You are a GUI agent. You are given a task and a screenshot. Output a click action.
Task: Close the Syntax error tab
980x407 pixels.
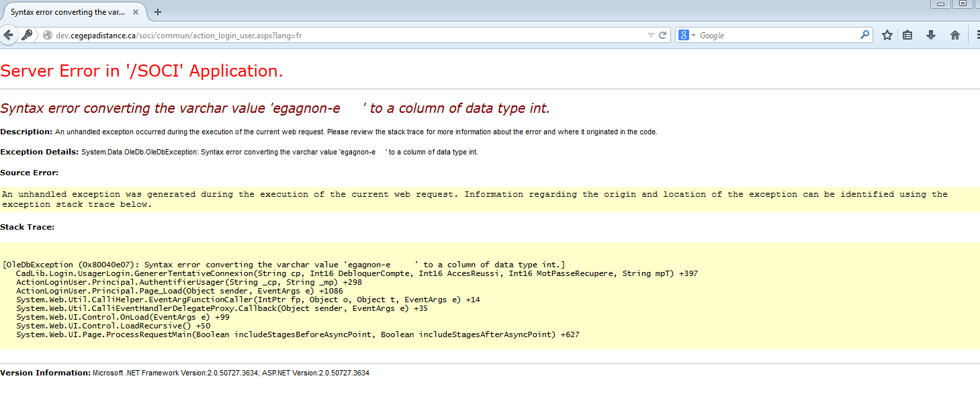[138, 12]
